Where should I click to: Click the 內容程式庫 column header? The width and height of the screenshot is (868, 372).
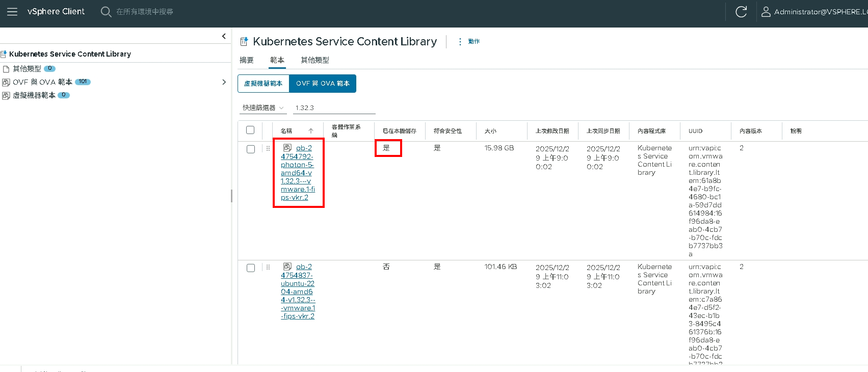pos(651,131)
